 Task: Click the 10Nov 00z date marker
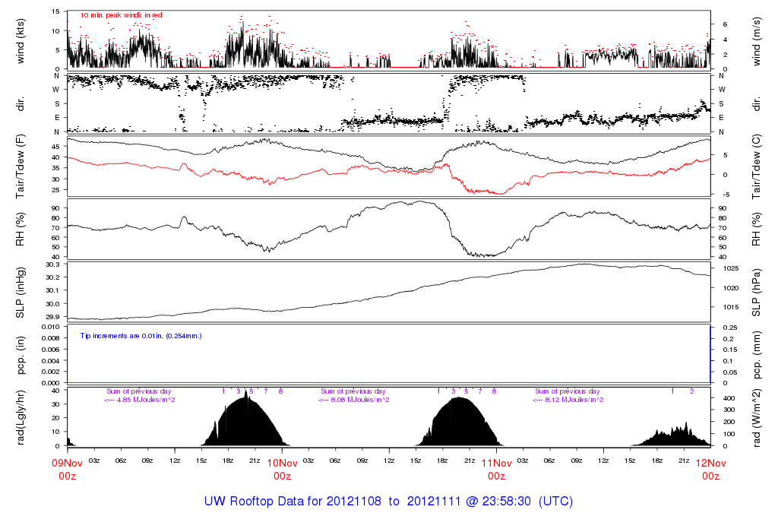pos(282,468)
